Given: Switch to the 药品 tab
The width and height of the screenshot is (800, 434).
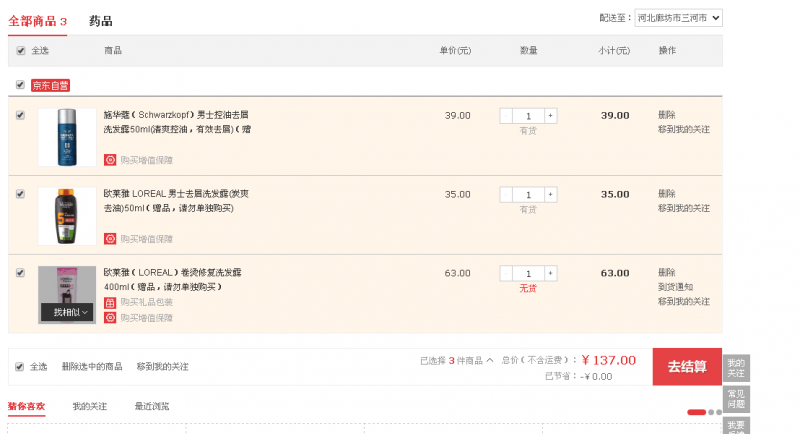Looking at the screenshot, I should [101, 21].
